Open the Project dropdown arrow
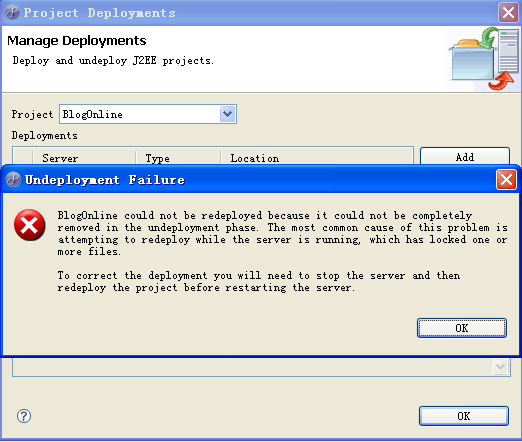 [x=228, y=114]
